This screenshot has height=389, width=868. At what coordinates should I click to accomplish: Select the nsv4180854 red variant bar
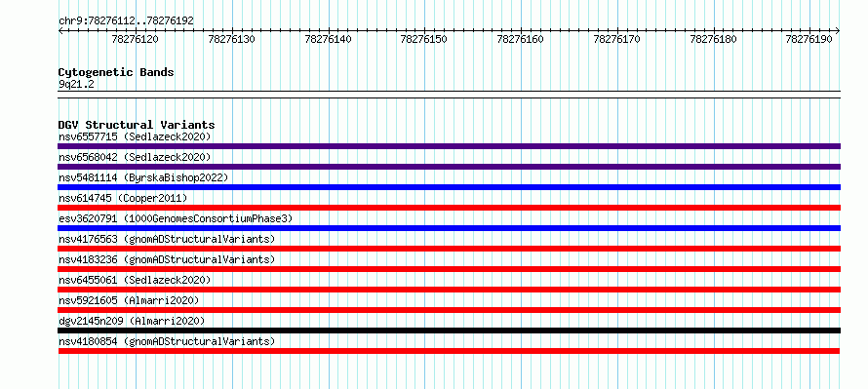(x=449, y=351)
